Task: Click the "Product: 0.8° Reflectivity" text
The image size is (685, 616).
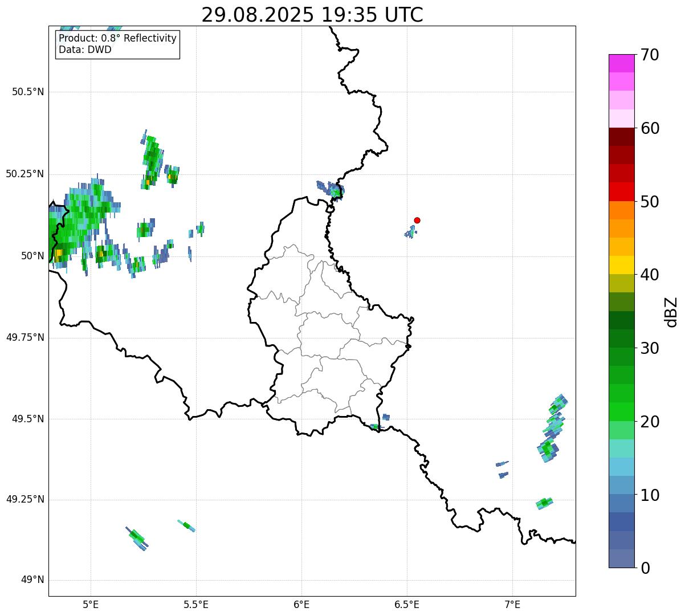Action: [x=117, y=38]
